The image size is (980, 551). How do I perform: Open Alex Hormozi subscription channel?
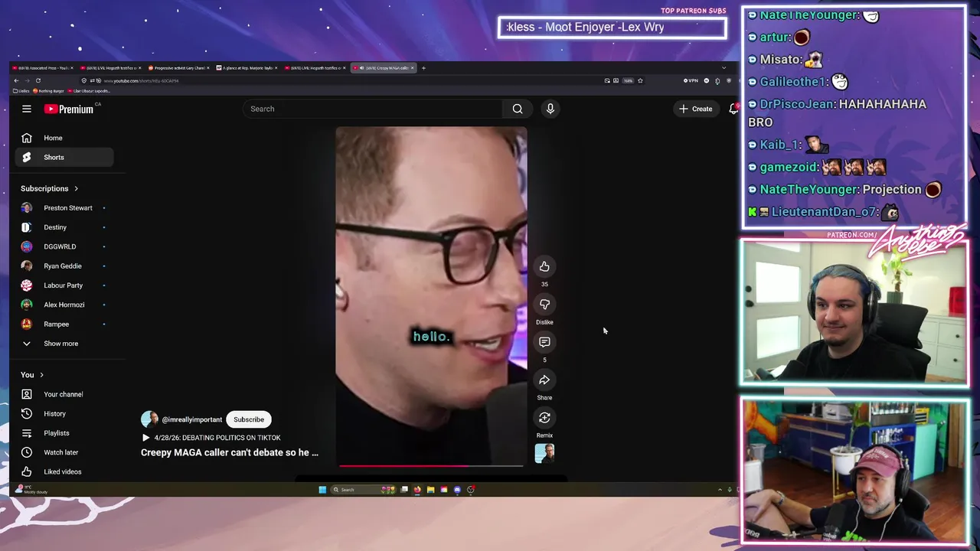click(64, 305)
